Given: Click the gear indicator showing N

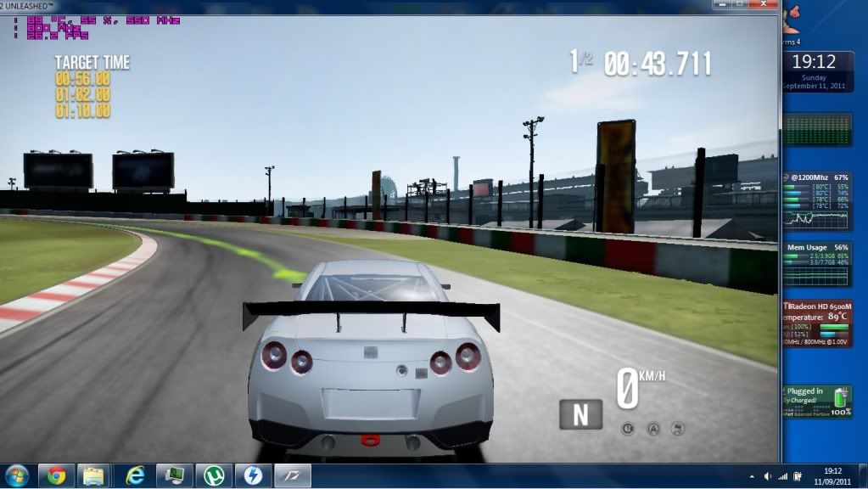Looking at the screenshot, I should 580,414.
